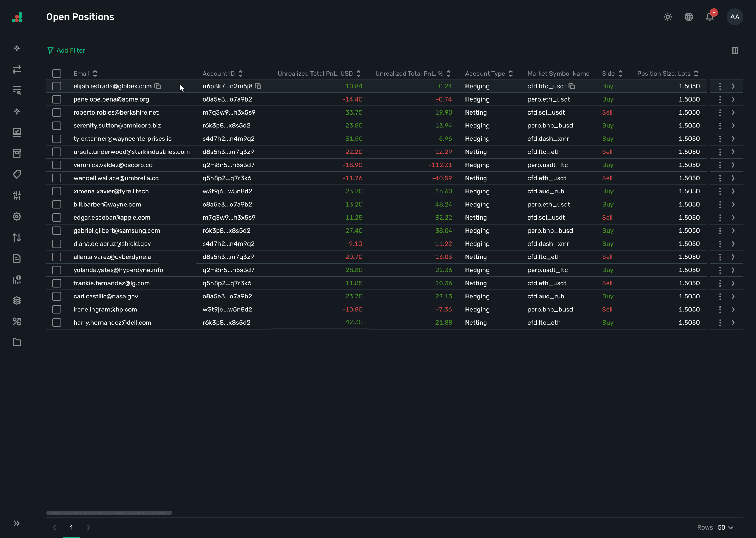Check the row for penelope.pena@acme.org
This screenshot has width=756, height=538.
pos(57,99)
